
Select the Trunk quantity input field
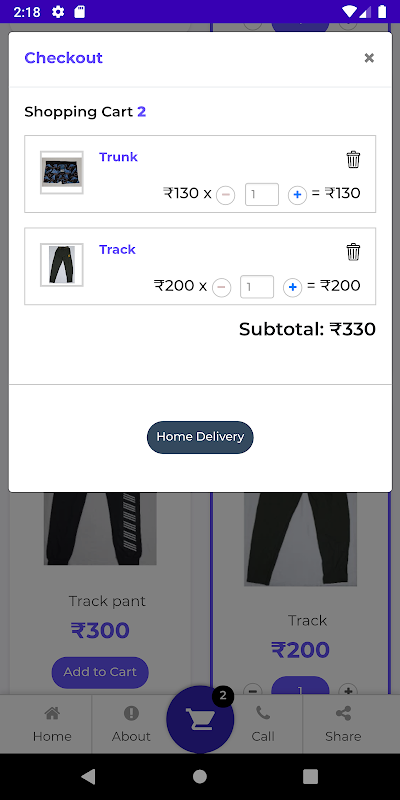click(x=262, y=194)
